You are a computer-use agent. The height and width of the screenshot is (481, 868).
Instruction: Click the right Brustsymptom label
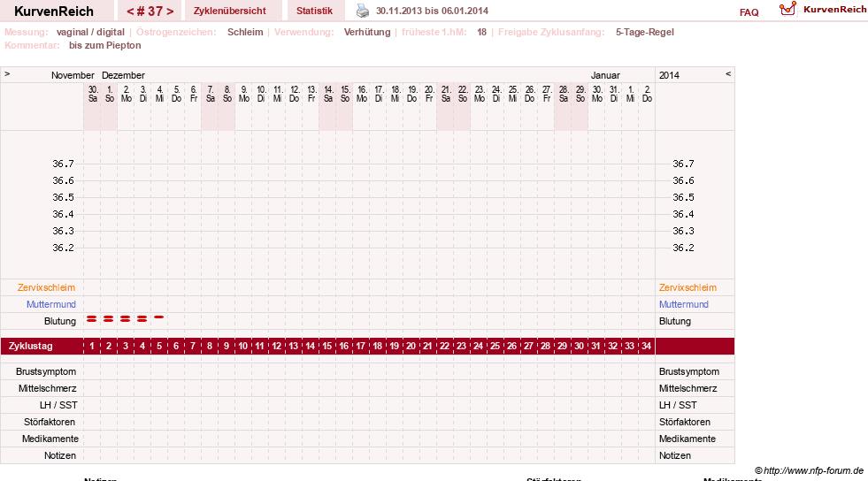click(x=689, y=371)
